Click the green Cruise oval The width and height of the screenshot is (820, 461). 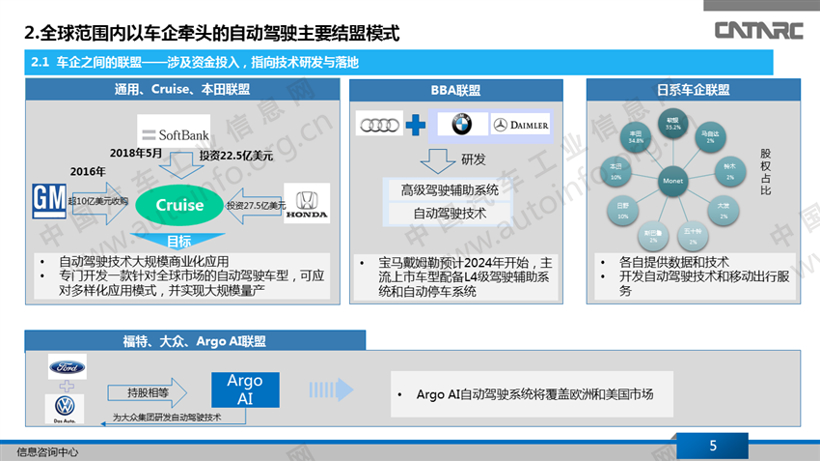click(180, 205)
